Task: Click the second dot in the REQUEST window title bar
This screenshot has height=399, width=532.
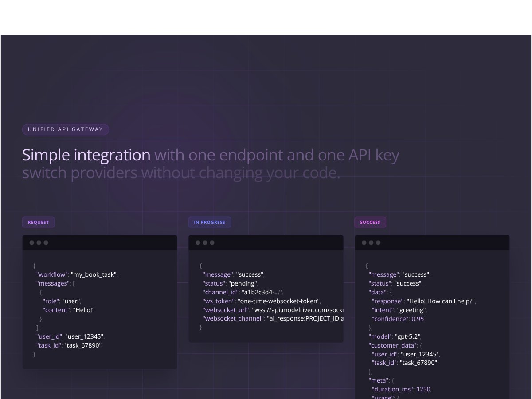Action: pyautogui.click(x=38, y=243)
